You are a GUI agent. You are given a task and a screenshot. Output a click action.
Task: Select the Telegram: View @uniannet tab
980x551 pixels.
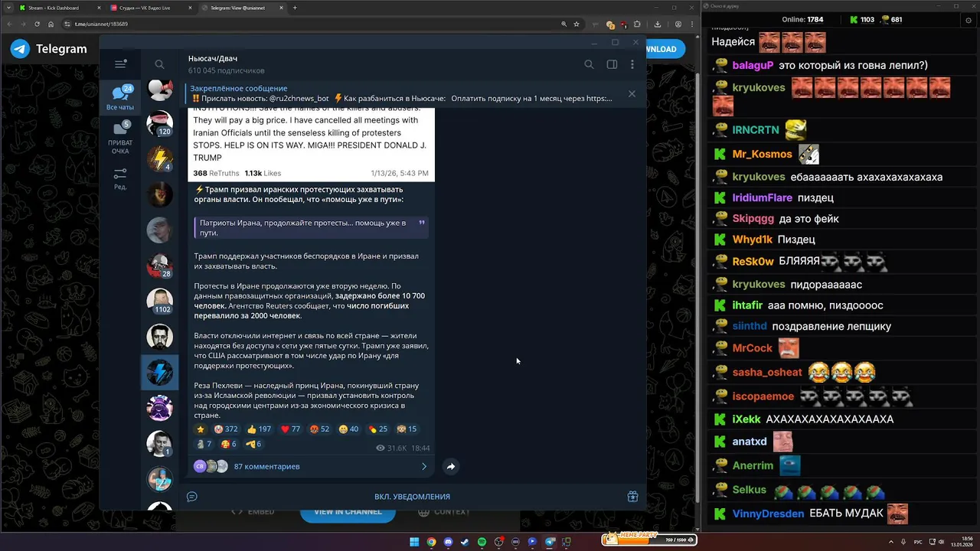tap(242, 8)
